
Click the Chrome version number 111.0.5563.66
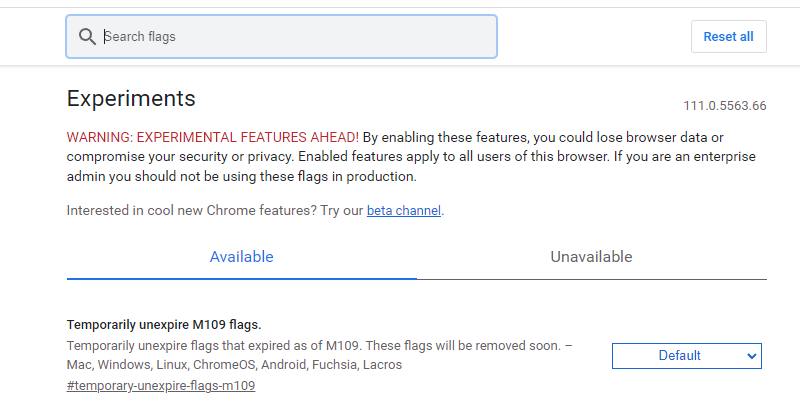pyautogui.click(x=724, y=106)
